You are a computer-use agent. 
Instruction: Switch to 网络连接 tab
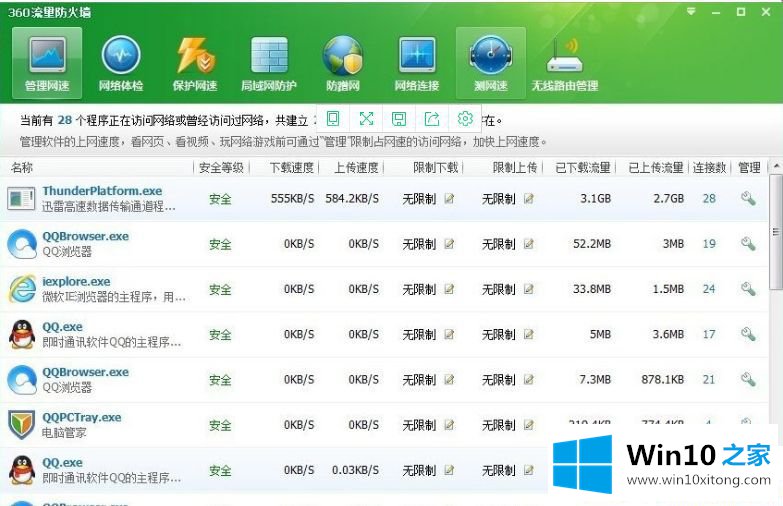[x=416, y=63]
